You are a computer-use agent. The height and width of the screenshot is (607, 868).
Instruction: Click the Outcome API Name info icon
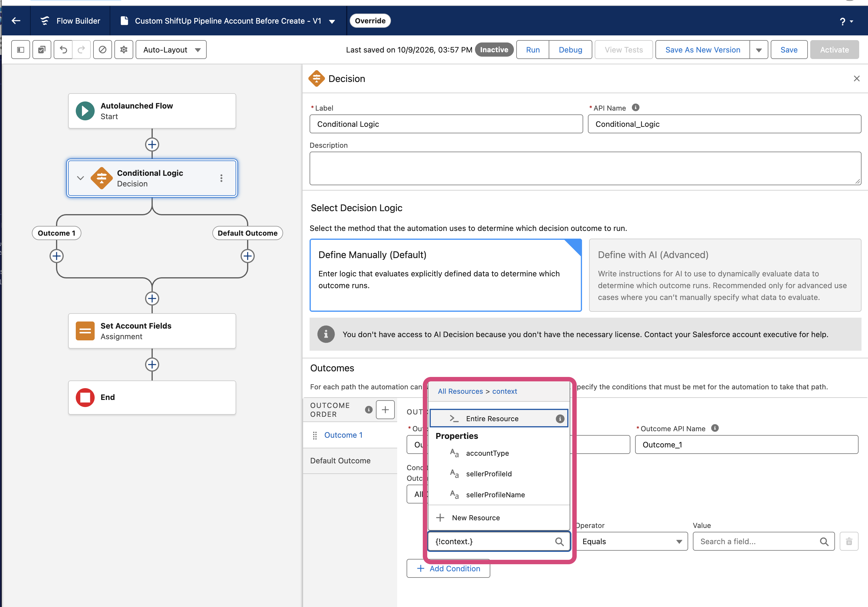715,428
